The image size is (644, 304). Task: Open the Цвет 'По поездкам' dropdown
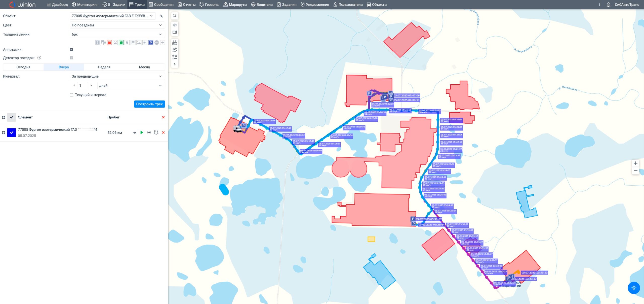117,25
